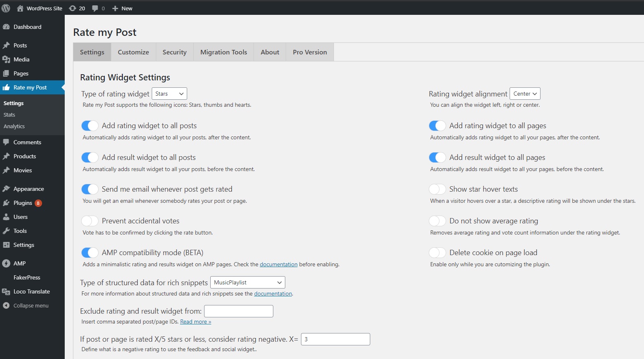Expand Rating widget alignment dropdown
This screenshot has height=359, width=644.
525,94
